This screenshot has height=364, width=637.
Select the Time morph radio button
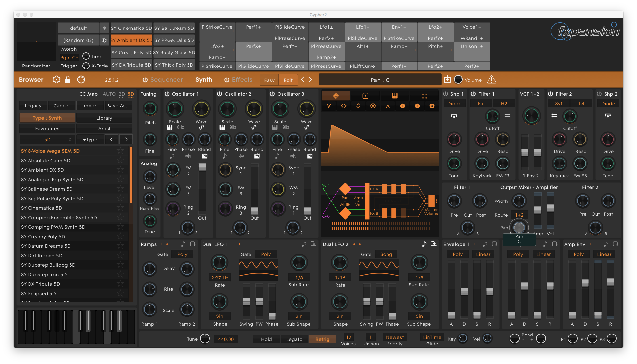click(86, 56)
